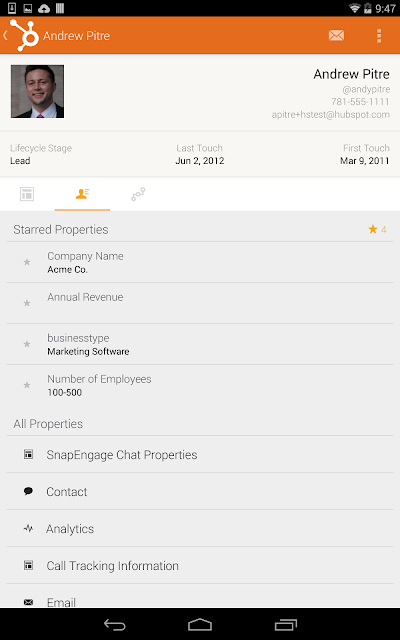This screenshot has height=640, width=400.
Task: Expand SnapEngage Chat Properties group
Action: click(x=200, y=454)
